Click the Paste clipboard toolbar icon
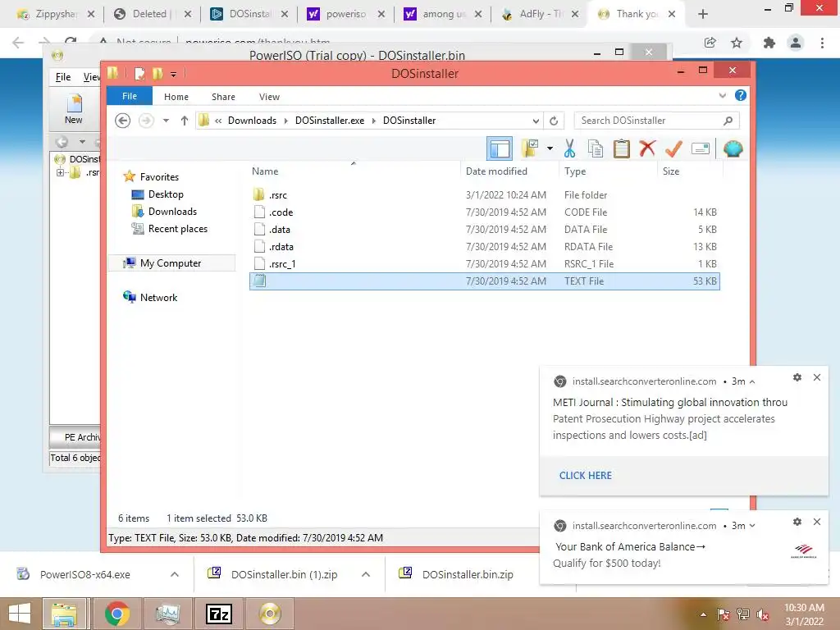Screen dimensions: 840x630 tap(622, 148)
